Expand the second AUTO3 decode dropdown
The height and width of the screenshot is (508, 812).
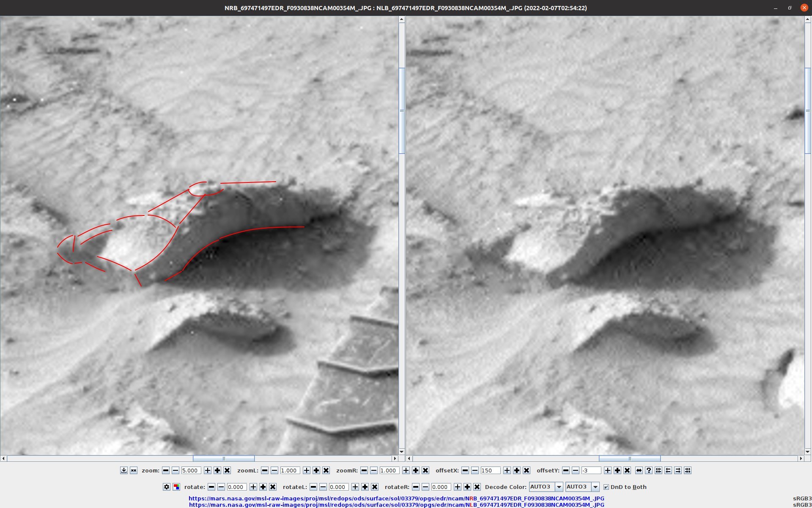click(x=595, y=487)
